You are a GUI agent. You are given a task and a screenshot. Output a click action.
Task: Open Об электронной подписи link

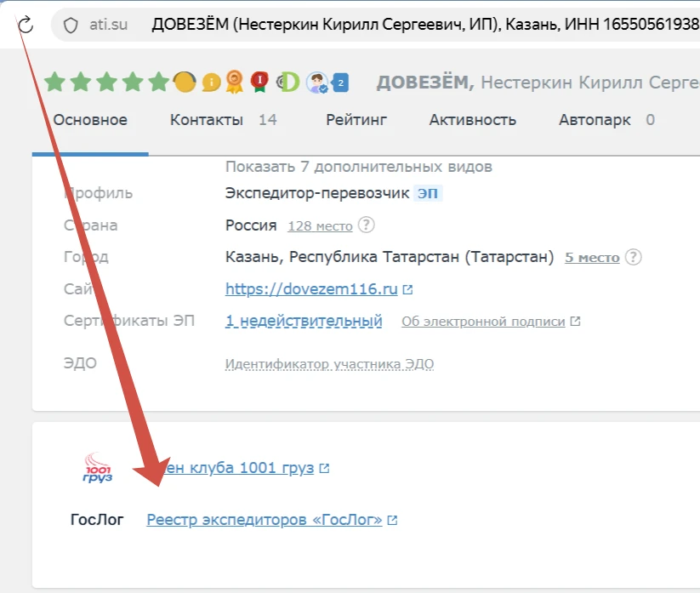pyautogui.click(x=483, y=322)
